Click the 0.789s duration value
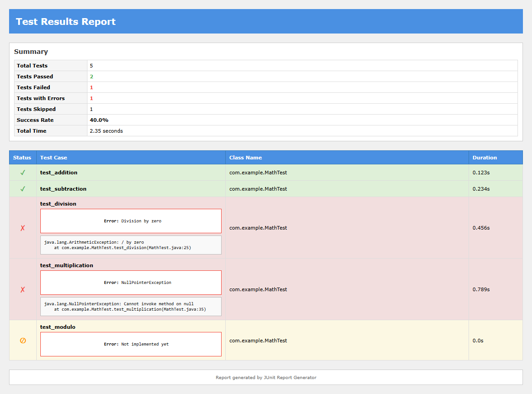 (481, 289)
